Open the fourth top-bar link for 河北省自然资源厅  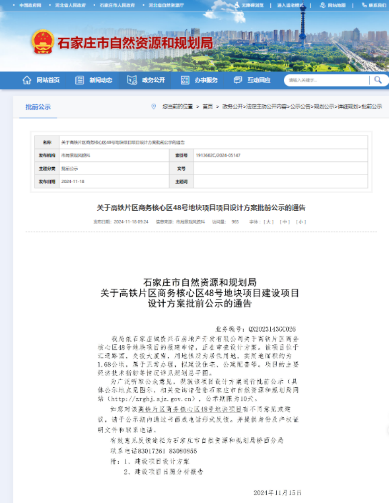tap(166, 5)
